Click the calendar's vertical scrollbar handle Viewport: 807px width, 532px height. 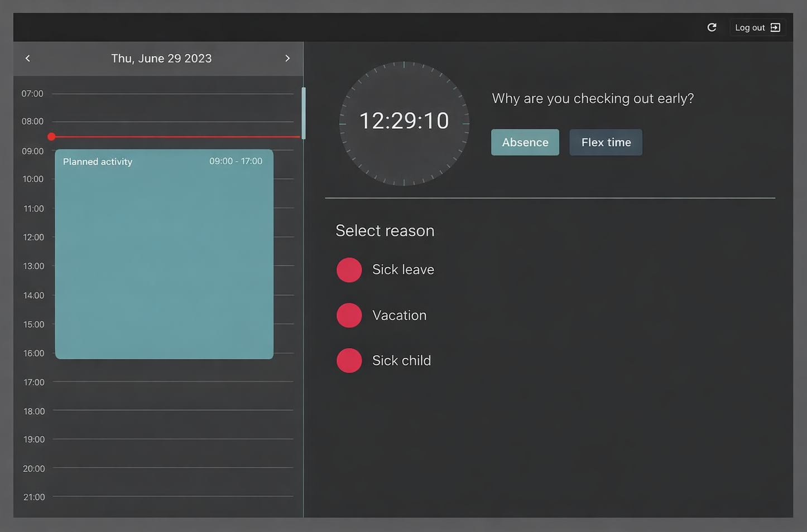click(304, 113)
